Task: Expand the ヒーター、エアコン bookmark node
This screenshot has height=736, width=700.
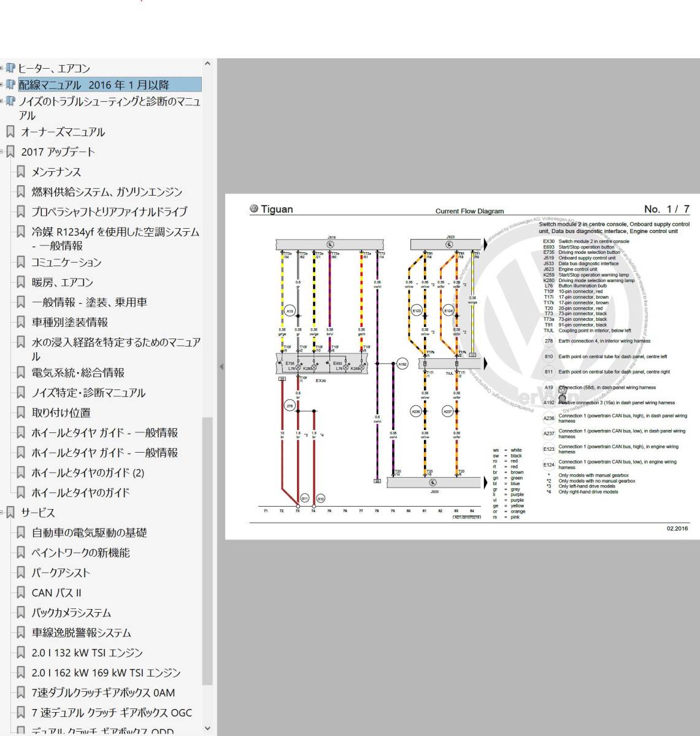Action: point(2,68)
